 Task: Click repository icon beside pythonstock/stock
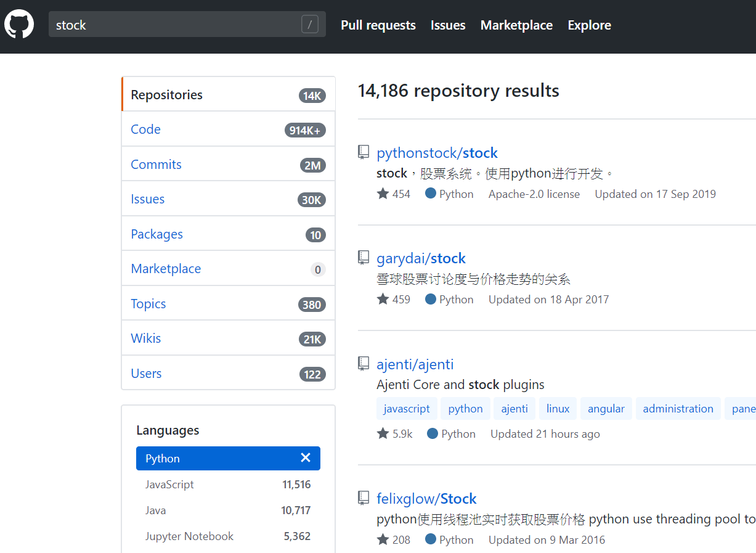tap(364, 152)
